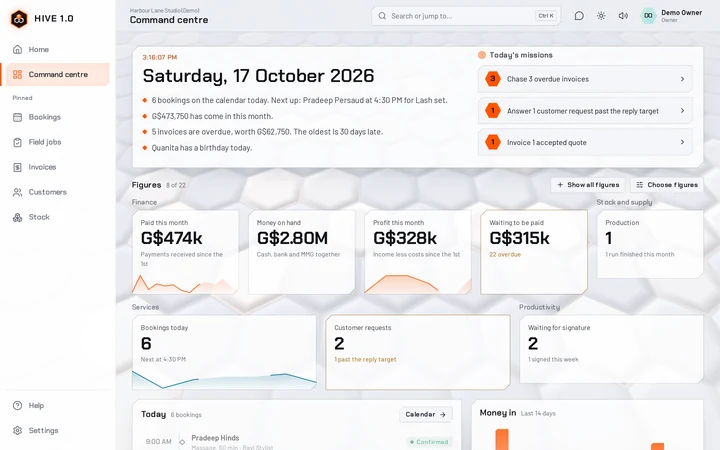Open Home from the sidebar
The width and height of the screenshot is (720, 450).
tap(57, 49)
